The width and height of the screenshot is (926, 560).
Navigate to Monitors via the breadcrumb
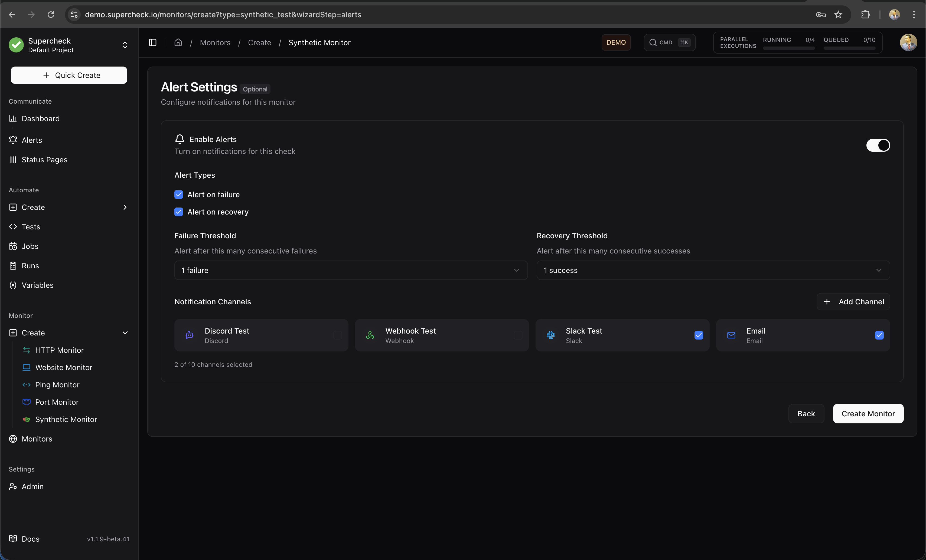tap(215, 42)
